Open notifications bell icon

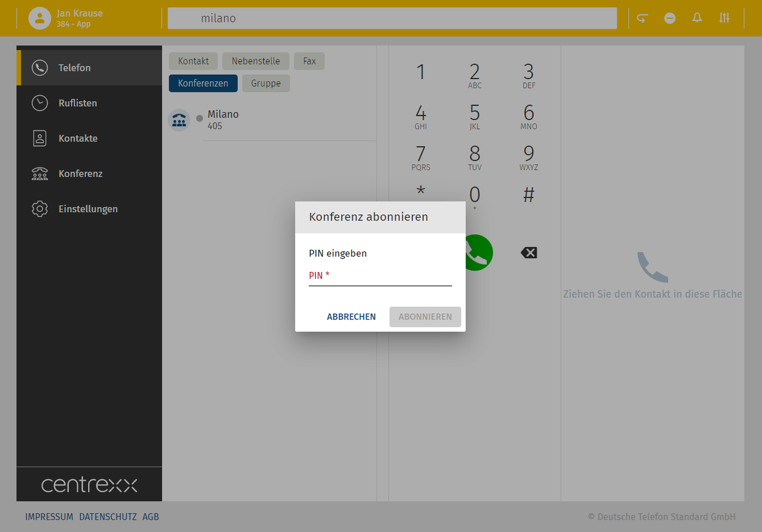click(697, 18)
